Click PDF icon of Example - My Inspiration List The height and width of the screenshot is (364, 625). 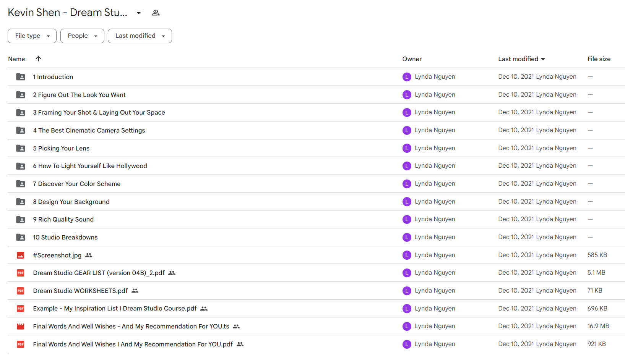tap(21, 309)
